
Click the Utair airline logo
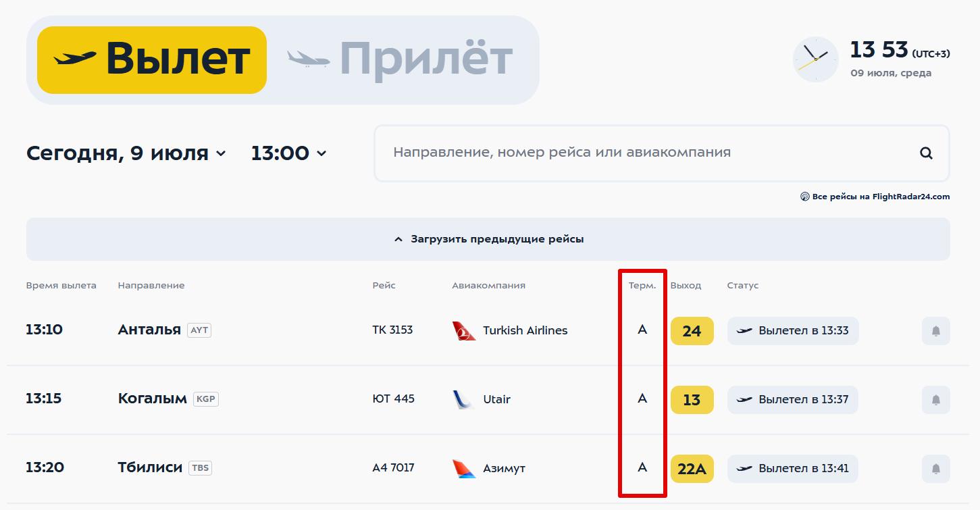(x=464, y=399)
